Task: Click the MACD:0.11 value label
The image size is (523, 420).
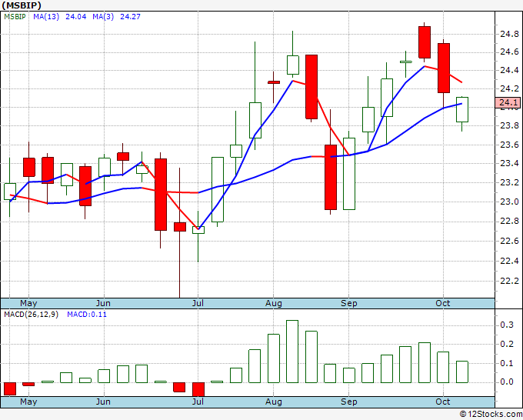Action: (87, 315)
